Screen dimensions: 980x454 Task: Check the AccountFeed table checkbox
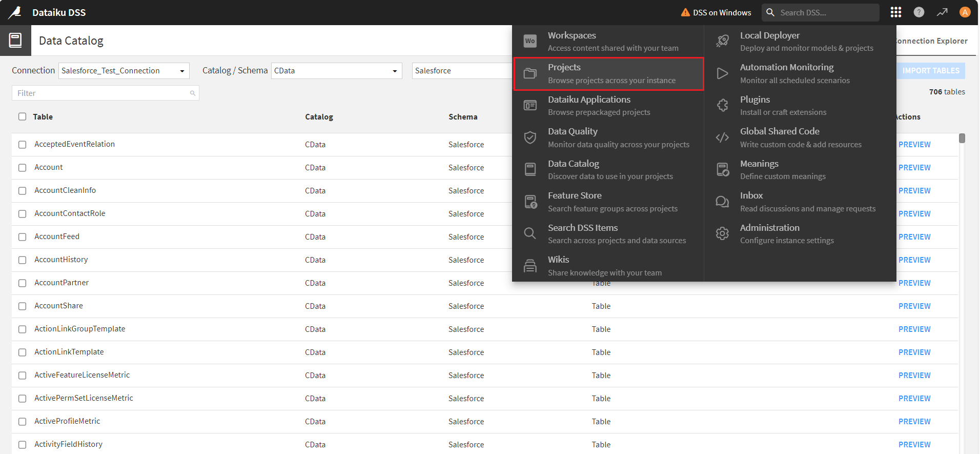point(23,237)
